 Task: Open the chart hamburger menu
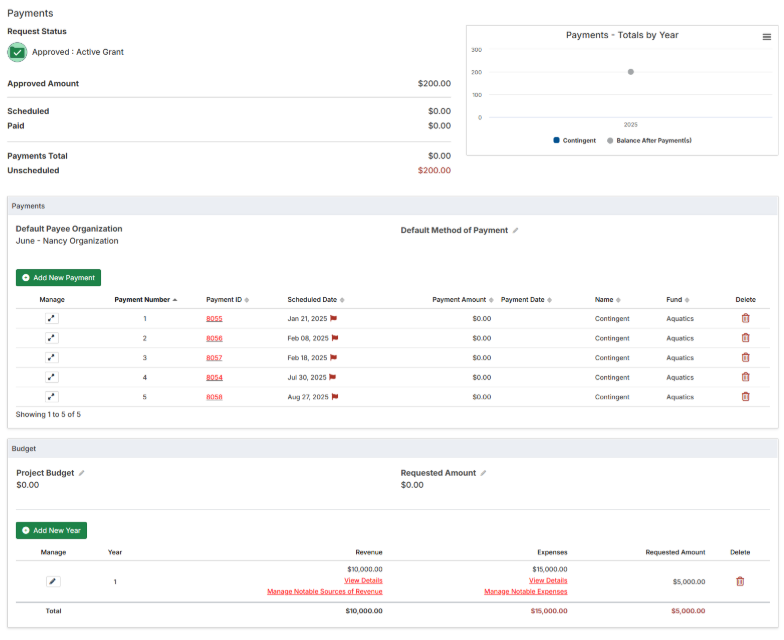766,37
